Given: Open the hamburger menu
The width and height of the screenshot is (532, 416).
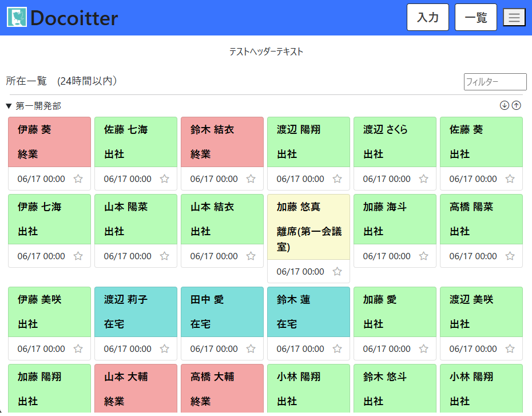Looking at the screenshot, I should (514, 17).
